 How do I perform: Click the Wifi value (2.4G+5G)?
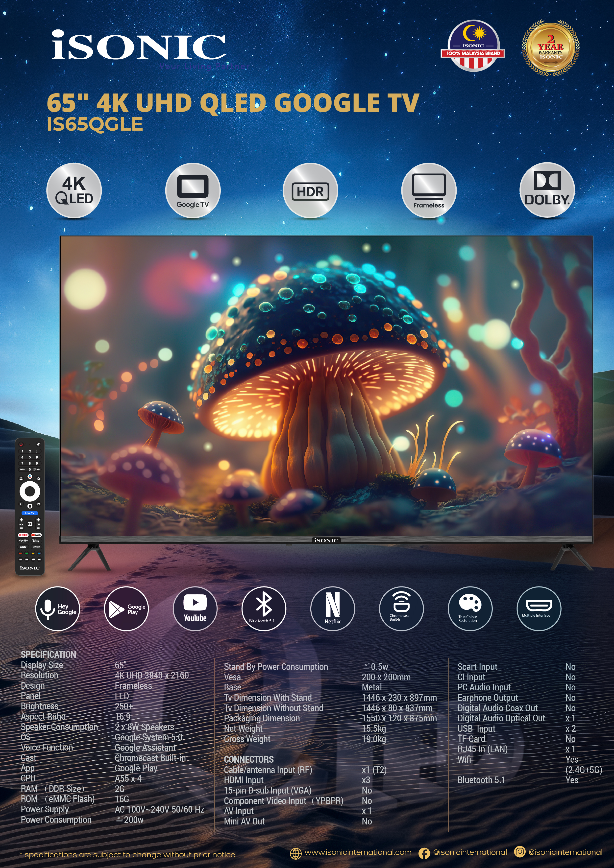584,770
